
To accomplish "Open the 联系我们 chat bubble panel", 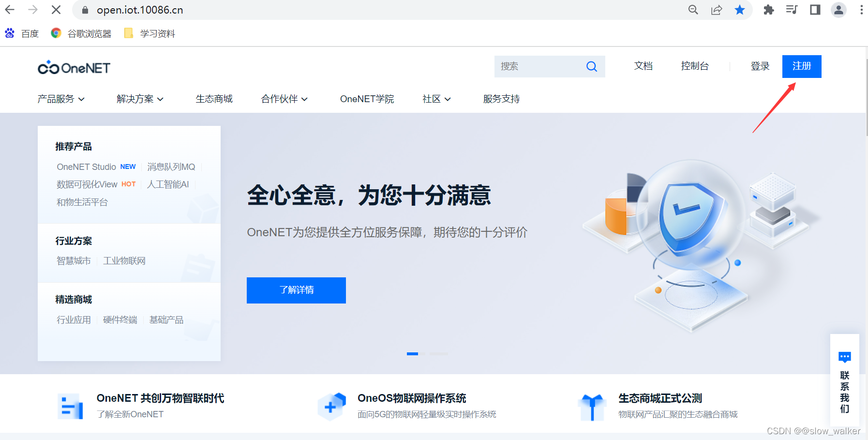I will 845,357.
